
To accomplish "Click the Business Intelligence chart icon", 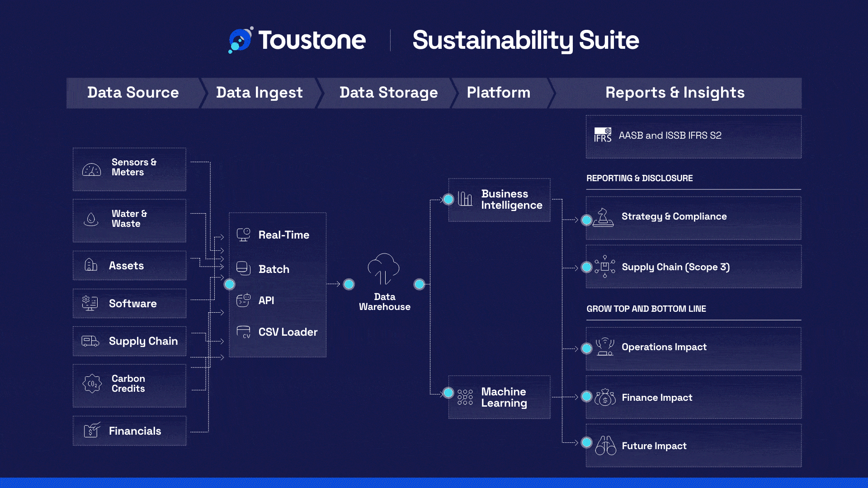I will (x=465, y=199).
